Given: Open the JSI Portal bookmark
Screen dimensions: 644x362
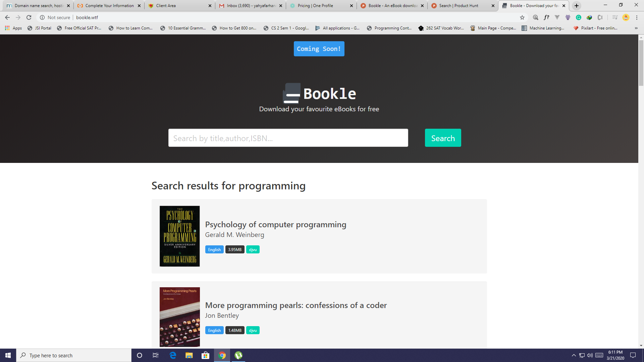Looking at the screenshot, I should 40,28.
